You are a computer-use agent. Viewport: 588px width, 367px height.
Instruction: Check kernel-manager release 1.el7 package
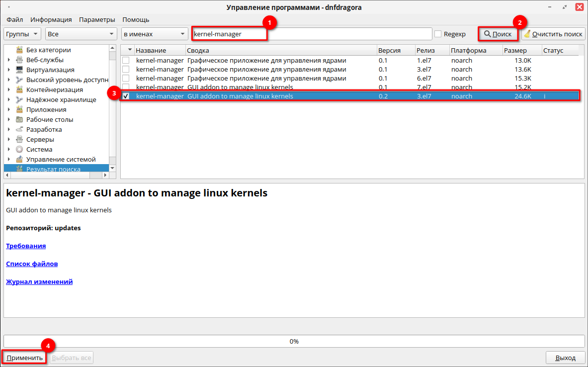coord(126,60)
